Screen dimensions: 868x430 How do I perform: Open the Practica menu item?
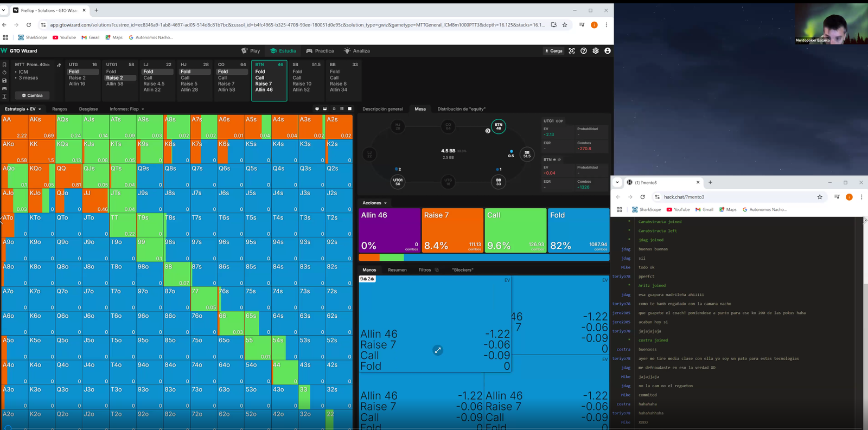[x=320, y=51]
